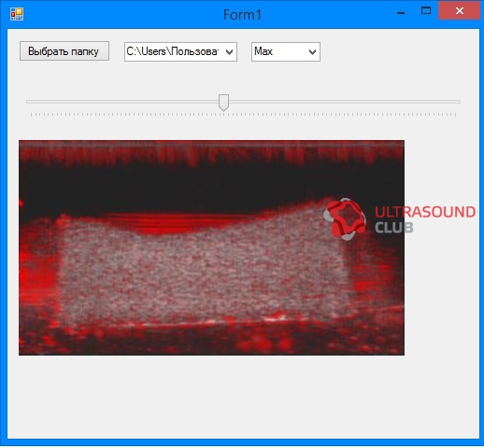Screen dimensions: 484x448
Task: Click the red Ultrasound Club logo emblem
Action: (x=345, y=219)
